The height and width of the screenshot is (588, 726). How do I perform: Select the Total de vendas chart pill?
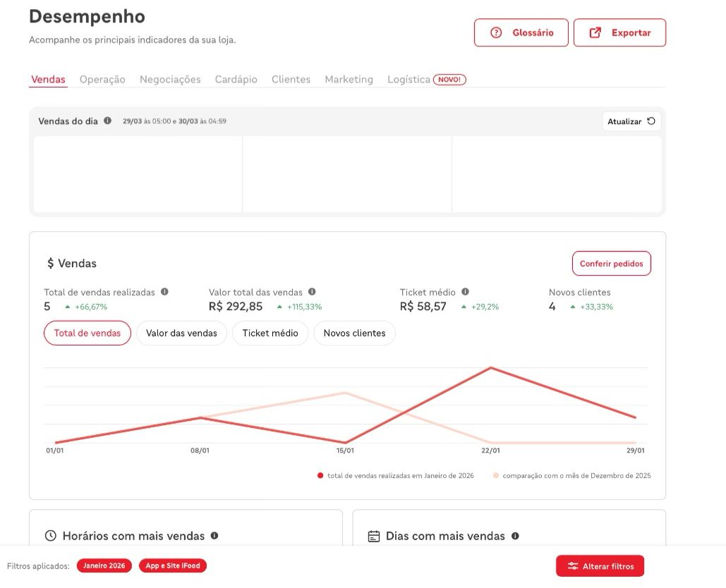pyautogui.click(x=87, y=333)
